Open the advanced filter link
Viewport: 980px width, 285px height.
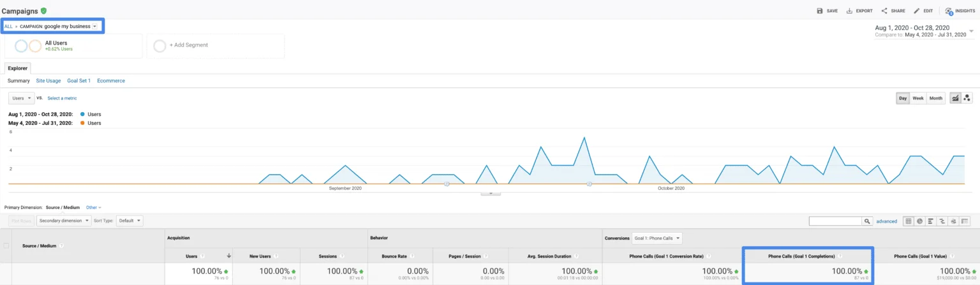click(887, 221)
